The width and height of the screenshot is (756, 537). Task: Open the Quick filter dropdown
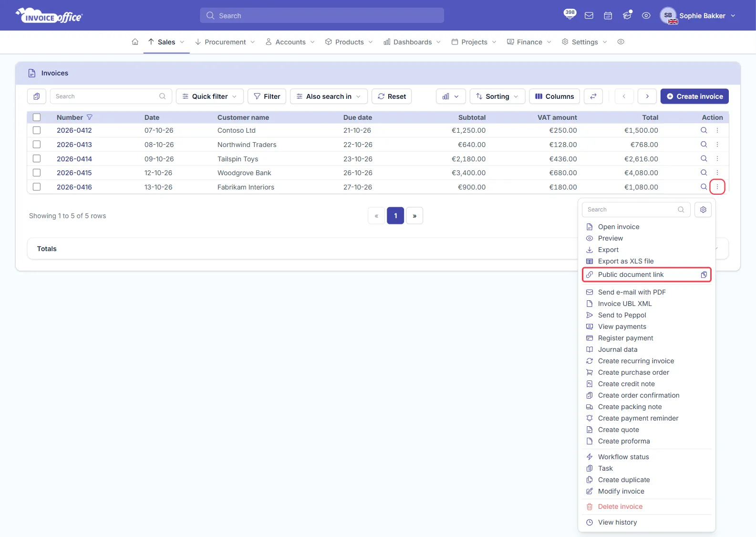tap(210, 96)
